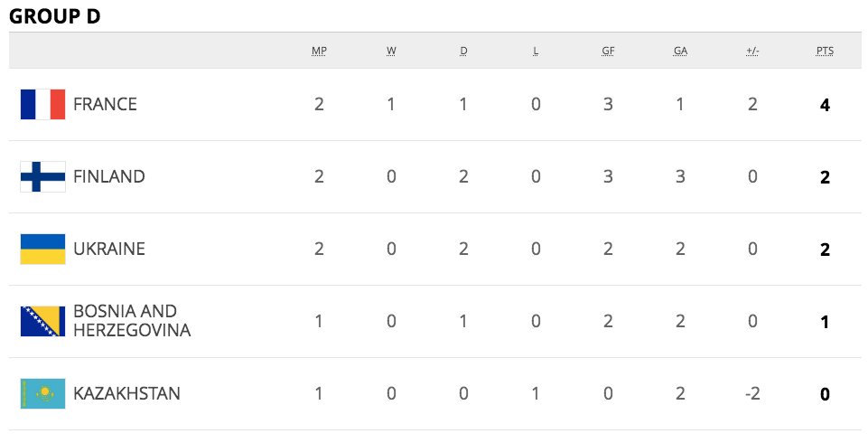Click France's points total of 4

point(825,105)
